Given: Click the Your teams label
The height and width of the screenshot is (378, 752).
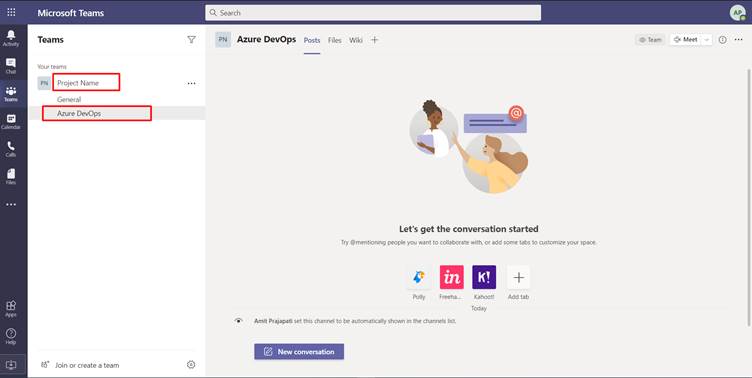Looking at the screenshot, I should (x=52, y=67).
